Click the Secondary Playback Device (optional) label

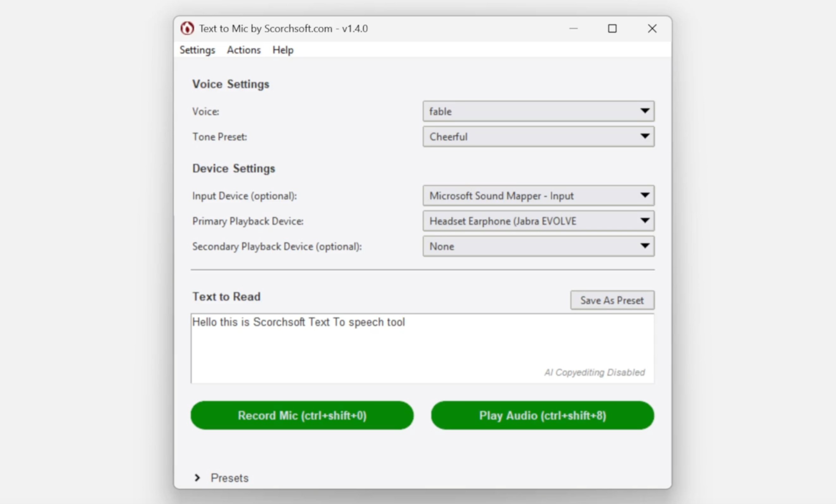pyautogui.click(x=277, y=246)
